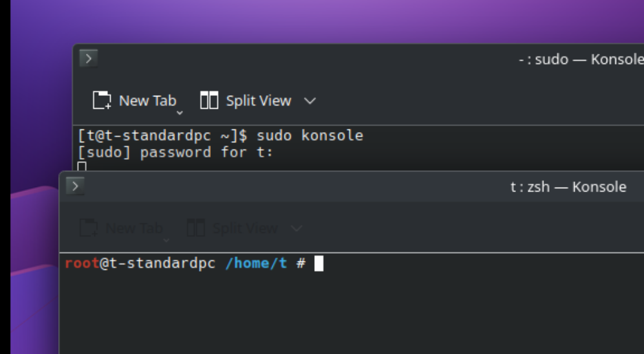The width and height of the screenshot is (644, 354).
Task: Expand the Split View chevron in the zsh Konsole
Action: pos(296,228)
